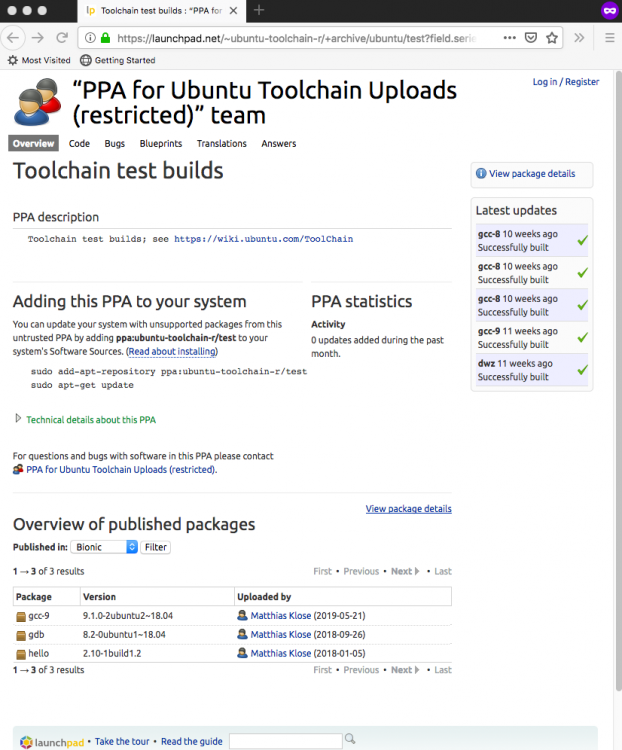Click person icon in hello row
The width and height of the screenshot is (622, 750).
pos(243,652)
